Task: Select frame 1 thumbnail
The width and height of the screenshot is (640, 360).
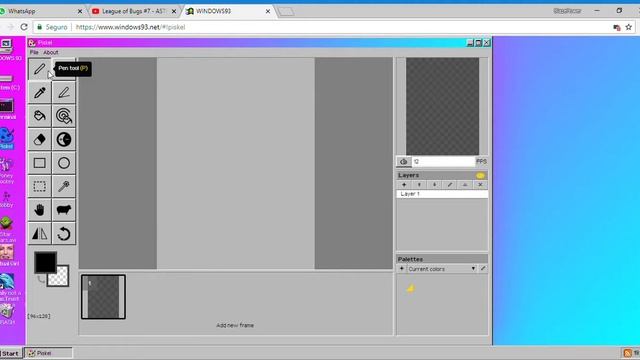Action: pos(103,297)
